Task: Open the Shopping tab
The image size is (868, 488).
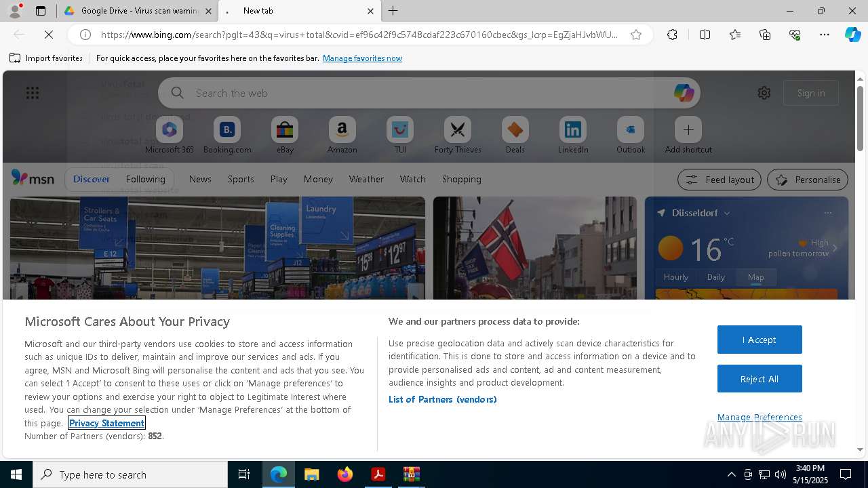Action: [462, 179]
